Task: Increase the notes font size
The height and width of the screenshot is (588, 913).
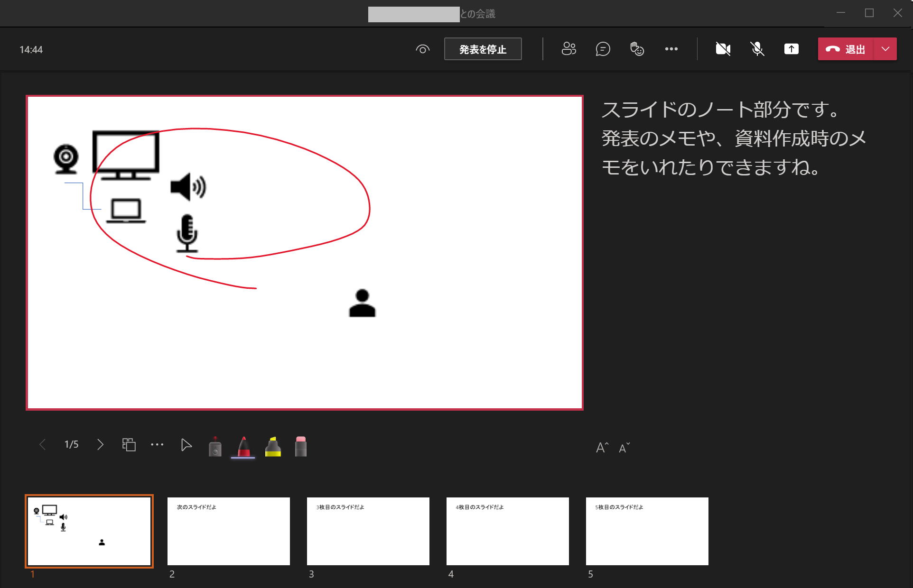Action: point(602,447)
